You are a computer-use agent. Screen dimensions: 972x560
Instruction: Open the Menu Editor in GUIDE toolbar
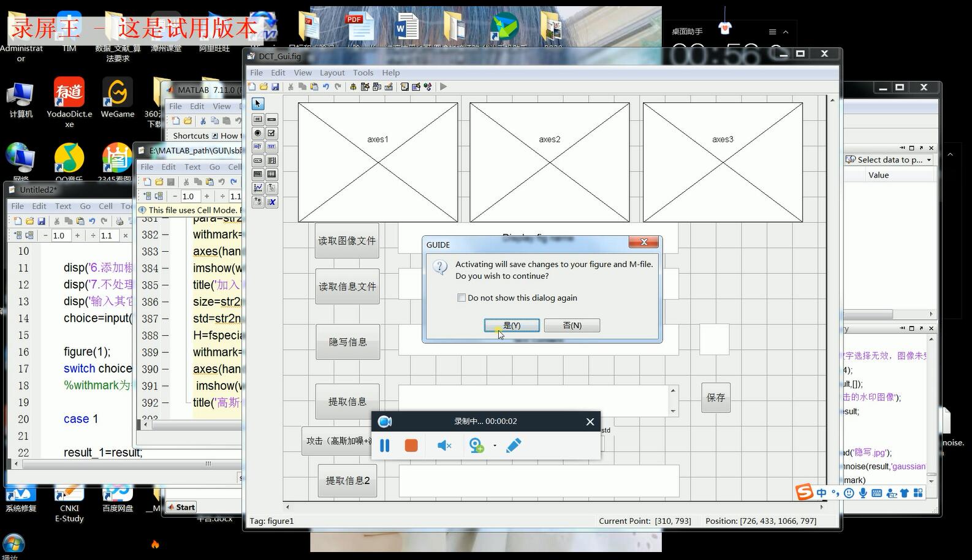[365, 86]
